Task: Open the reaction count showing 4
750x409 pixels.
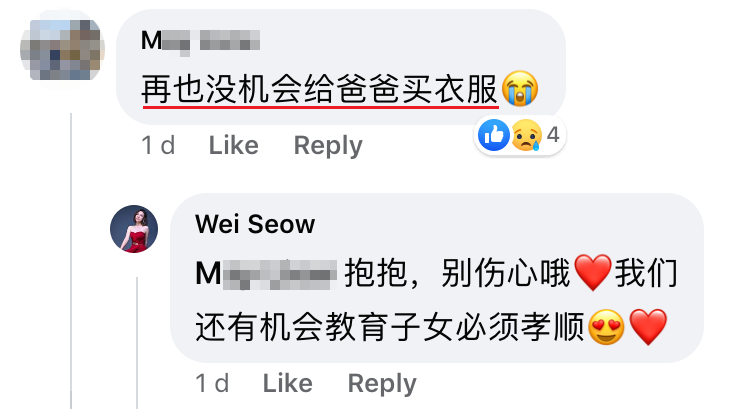Action: point(553,135)
